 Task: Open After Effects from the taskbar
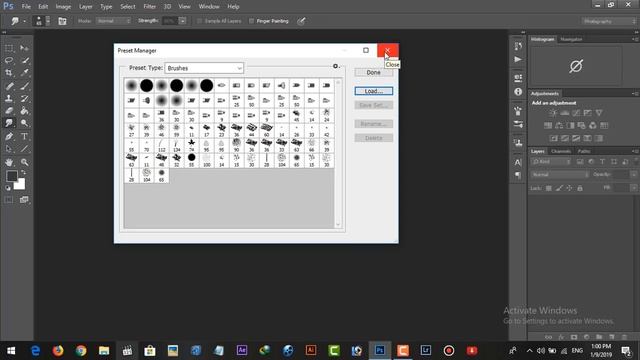click(242, 351)
